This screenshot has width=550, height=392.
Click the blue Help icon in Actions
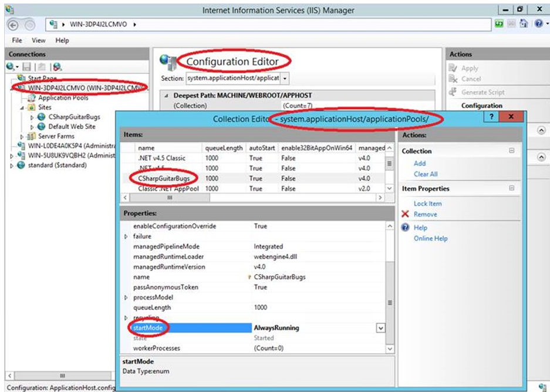405,228
